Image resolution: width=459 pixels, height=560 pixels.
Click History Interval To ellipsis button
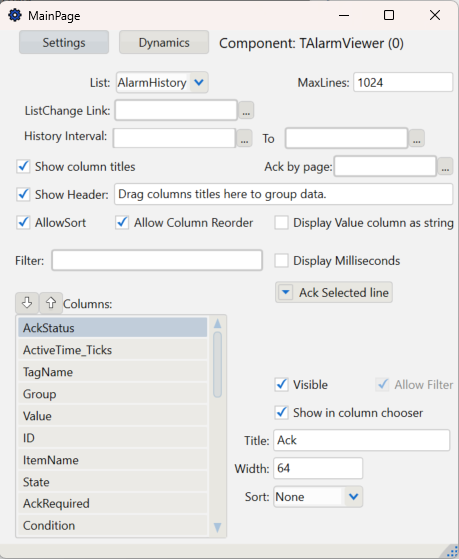[416, 138]
